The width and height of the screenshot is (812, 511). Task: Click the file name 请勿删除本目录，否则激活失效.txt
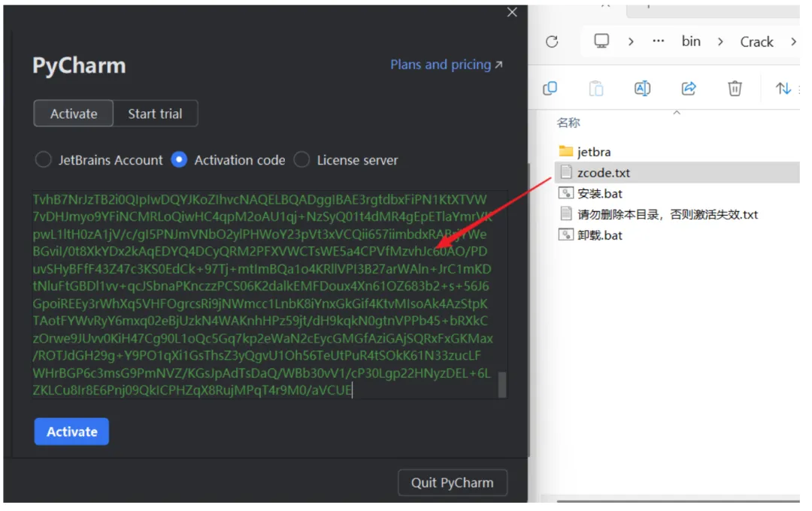click(668, 214)
